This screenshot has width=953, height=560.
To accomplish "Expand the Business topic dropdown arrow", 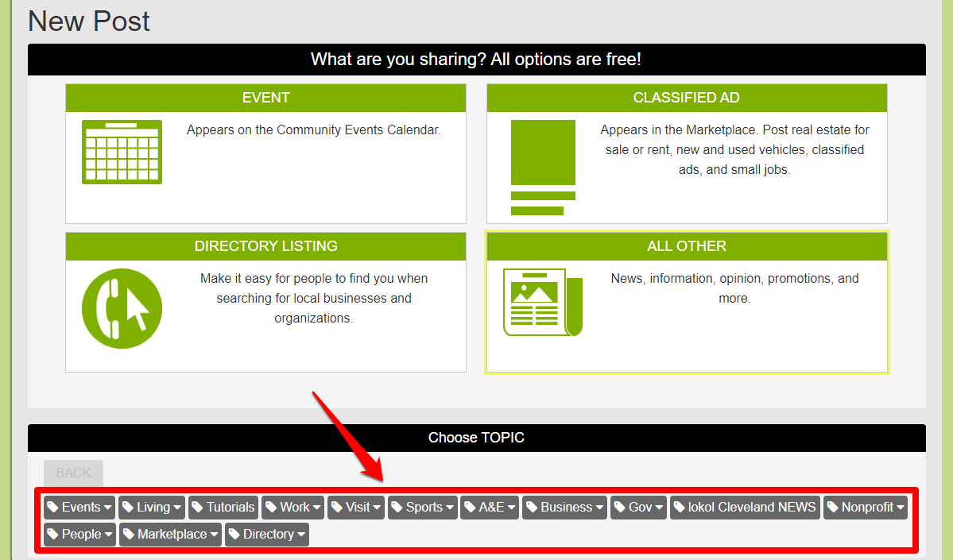I will (599, 508).
